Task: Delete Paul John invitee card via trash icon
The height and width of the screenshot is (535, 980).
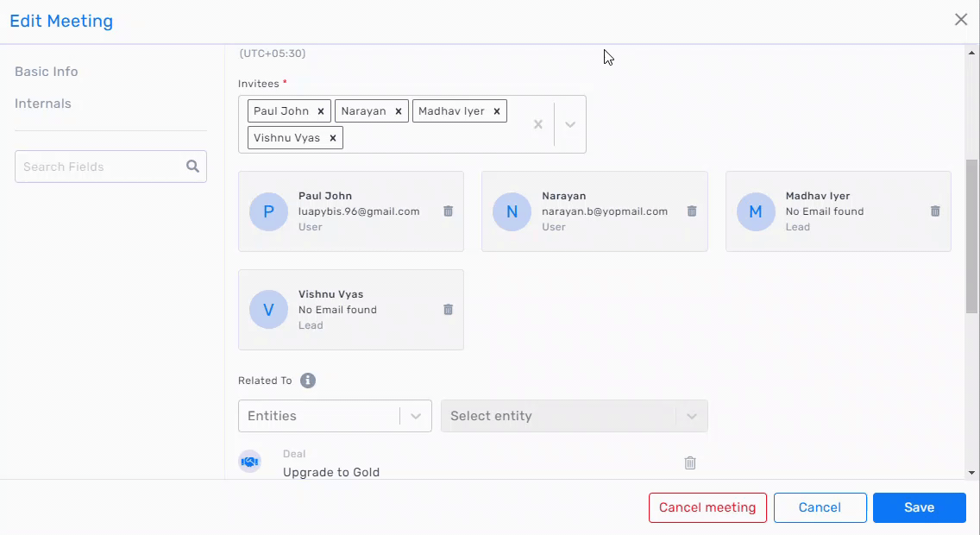Action: (448, 211)
